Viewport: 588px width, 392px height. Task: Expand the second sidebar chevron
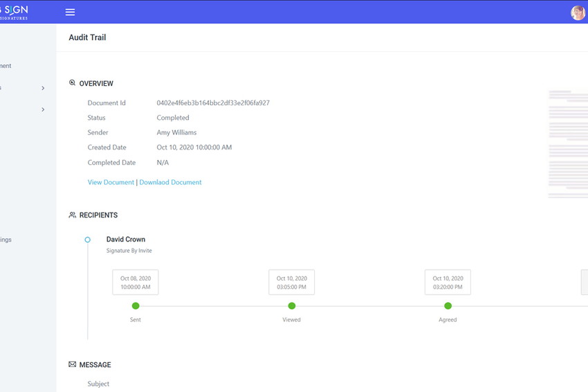pos(43,109)
